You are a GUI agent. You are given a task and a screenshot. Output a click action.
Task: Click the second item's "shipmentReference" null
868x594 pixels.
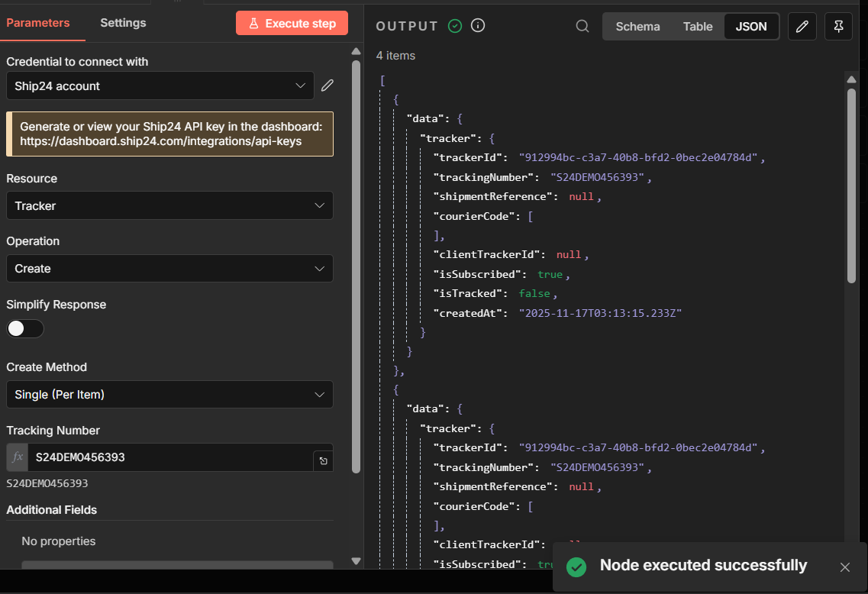(x=581, y=486)
